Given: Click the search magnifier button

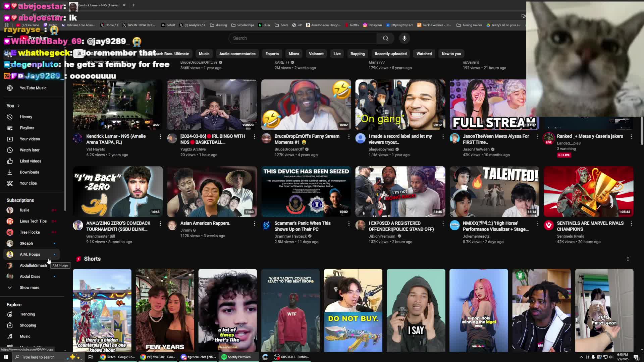Looking at the screenshot, I should 385,38.
